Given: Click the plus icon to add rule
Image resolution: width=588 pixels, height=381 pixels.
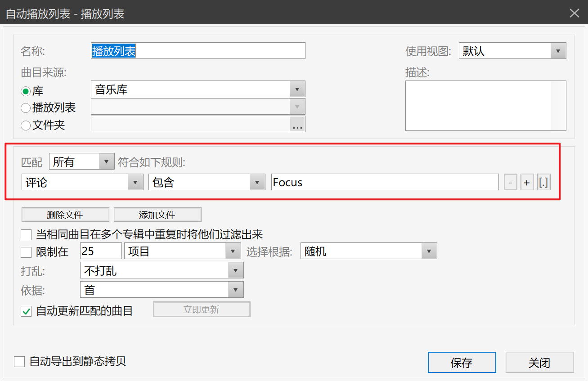Looking at the screenshot, I should pos(527,183).
